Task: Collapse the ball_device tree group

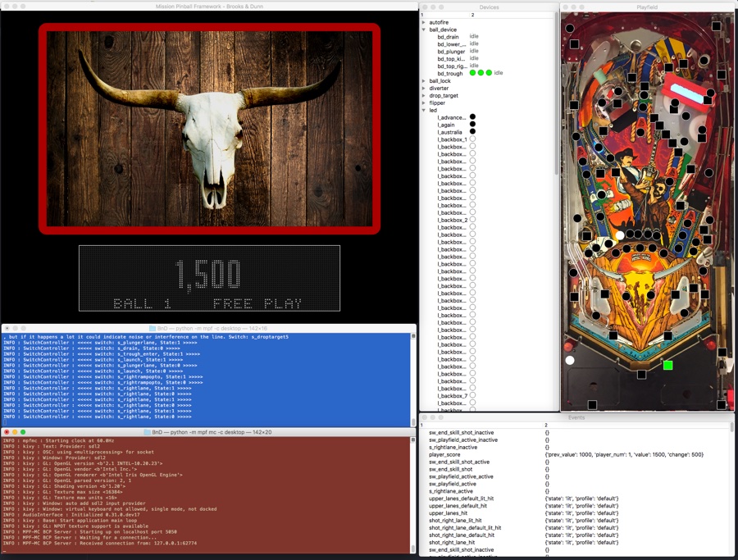Action: pos(424,30)
